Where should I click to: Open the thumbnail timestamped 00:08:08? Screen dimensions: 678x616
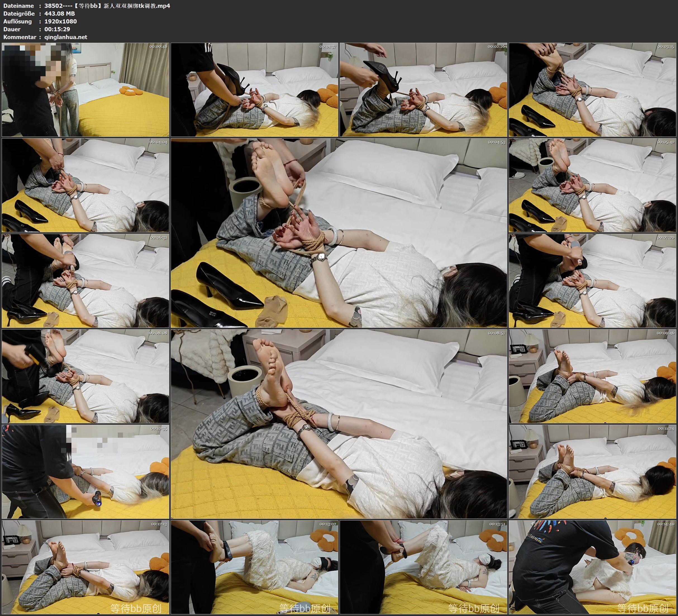(x=85, y=376)
